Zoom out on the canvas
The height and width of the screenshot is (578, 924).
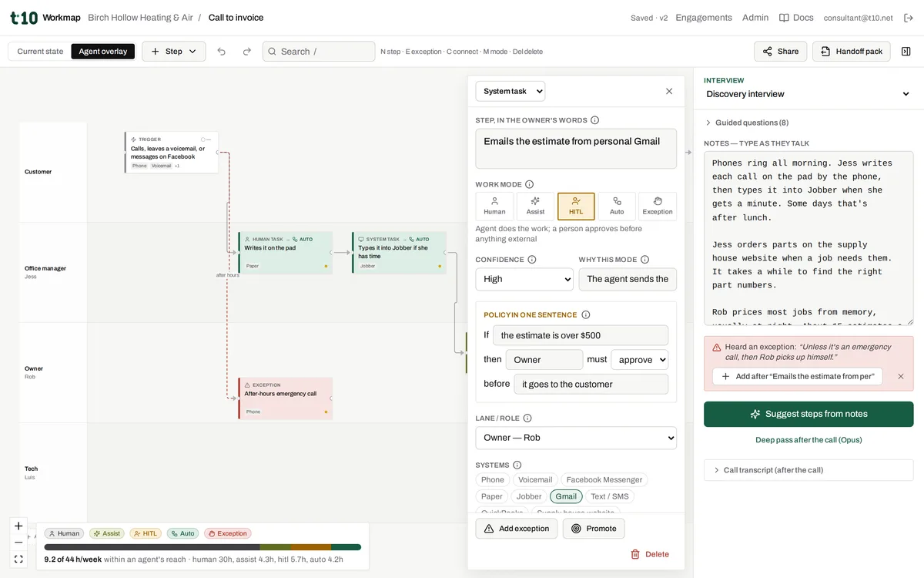click(x=18, y=543)
